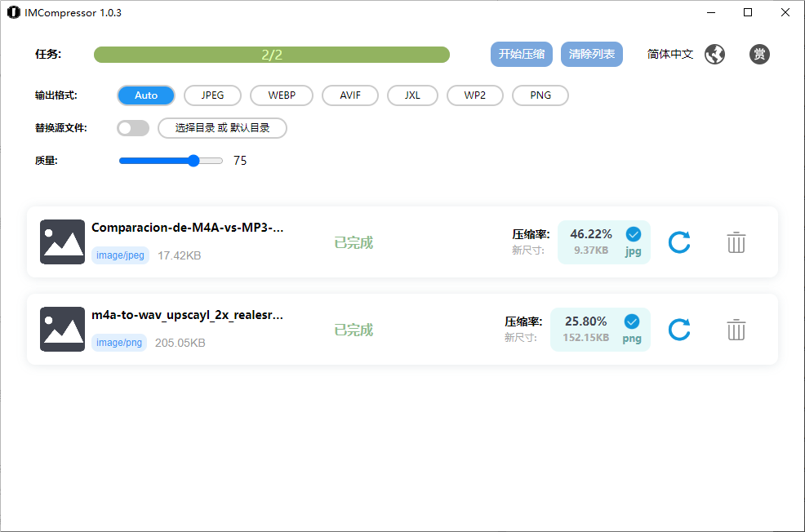Screen dimensions: 805x532
Task: Click the jpg output format label
Action: 633,251
